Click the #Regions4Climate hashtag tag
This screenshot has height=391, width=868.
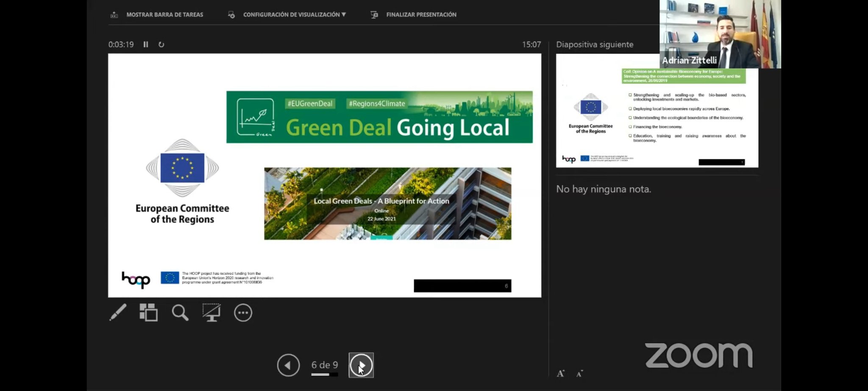tap(377, 103)
